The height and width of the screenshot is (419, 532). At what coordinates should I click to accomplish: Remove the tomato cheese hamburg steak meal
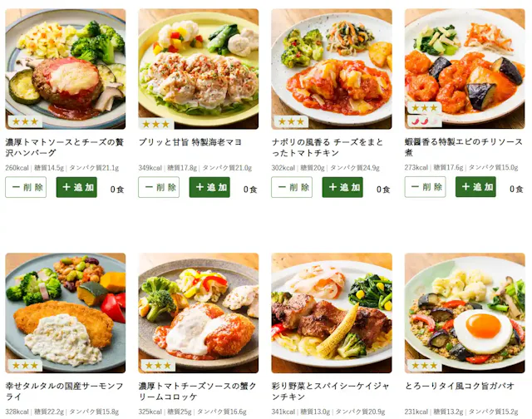pos(26,187)
